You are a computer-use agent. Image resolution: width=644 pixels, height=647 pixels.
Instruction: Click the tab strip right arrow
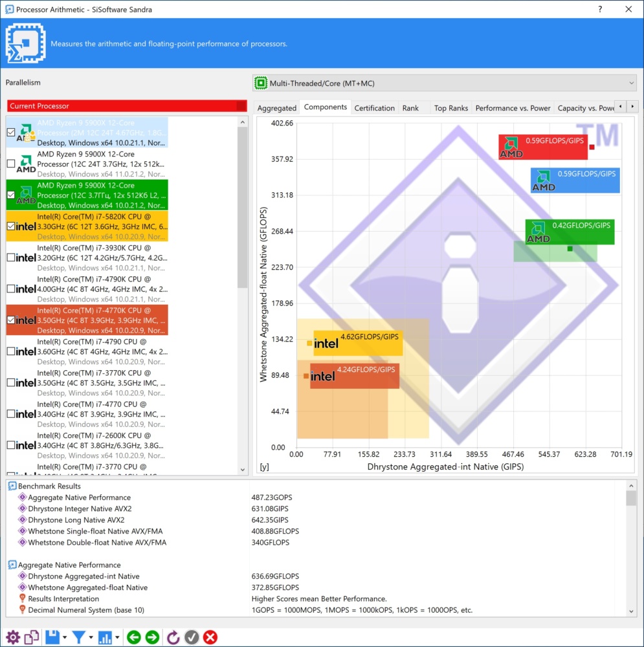(632, 107)
